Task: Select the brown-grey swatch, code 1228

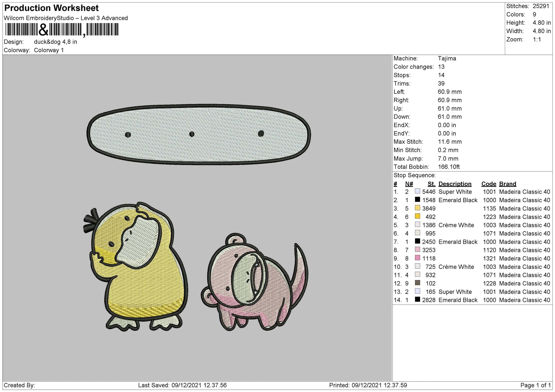Action: tap(418, 283)
